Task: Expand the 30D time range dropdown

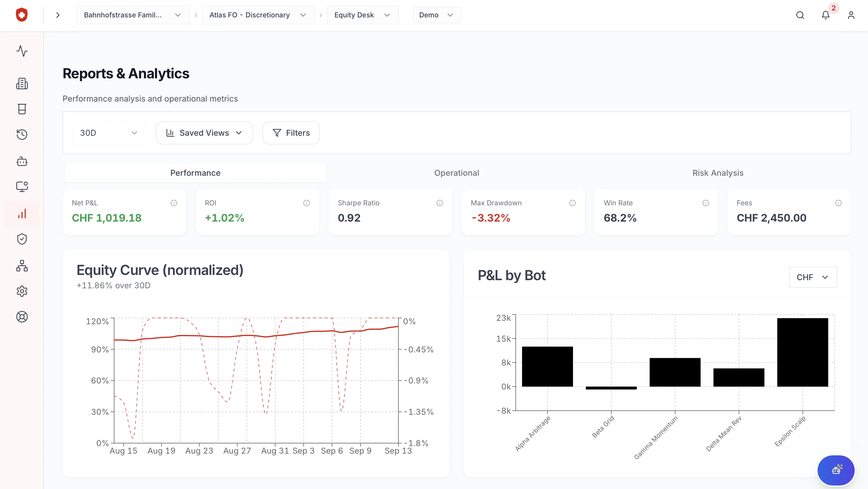Action: (x=109, y=133)
